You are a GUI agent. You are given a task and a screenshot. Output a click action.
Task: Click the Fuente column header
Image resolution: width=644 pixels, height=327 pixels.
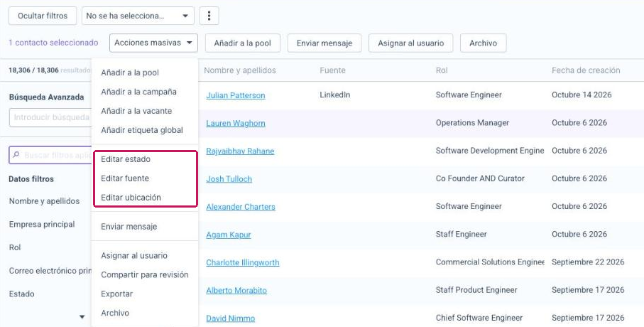(333, 71)
